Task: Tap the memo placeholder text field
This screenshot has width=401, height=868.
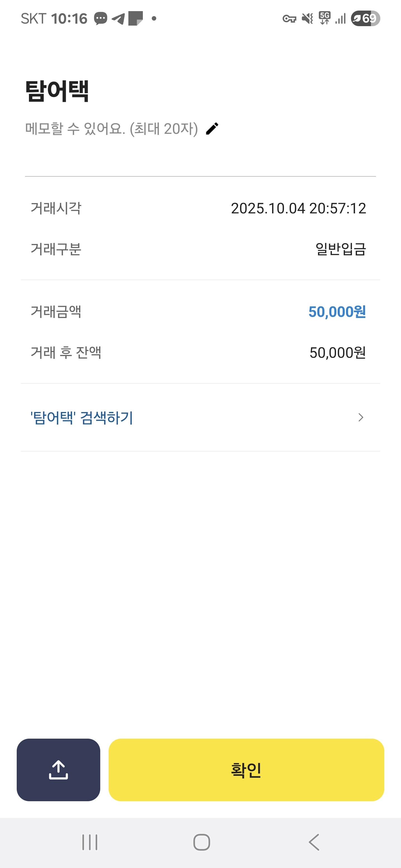Action: (x=111, y=129)
